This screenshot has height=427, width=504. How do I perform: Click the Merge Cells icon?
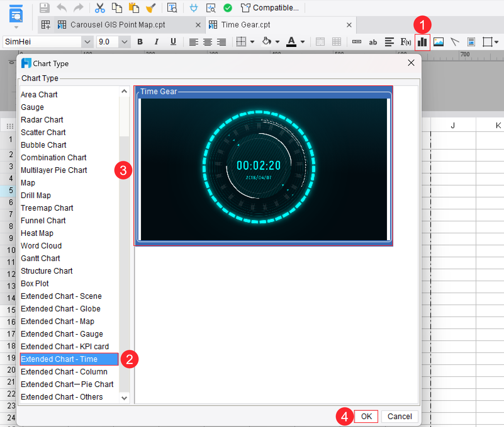pos(320,42)
